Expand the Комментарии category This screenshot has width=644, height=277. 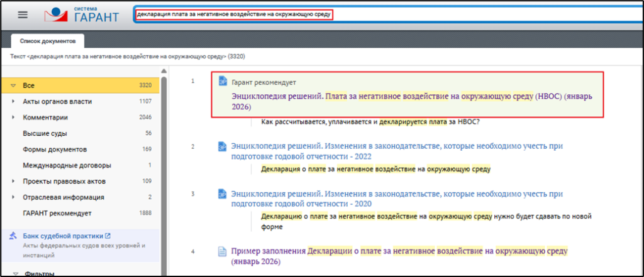(13, 117)
